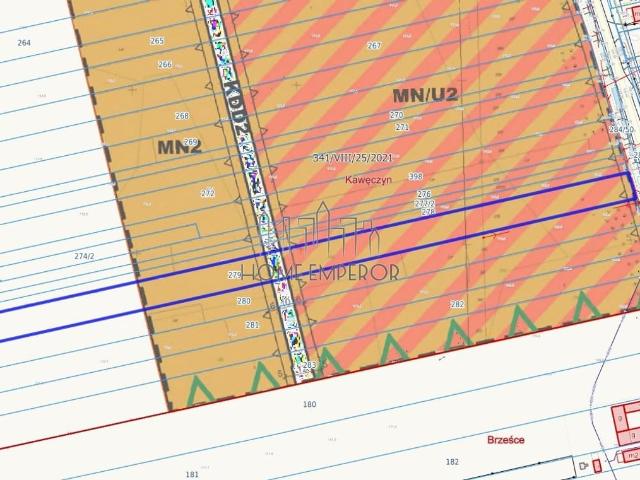Click parcel number 272
The height and width of the screenshot is (480, 640).
click(207, 193)
